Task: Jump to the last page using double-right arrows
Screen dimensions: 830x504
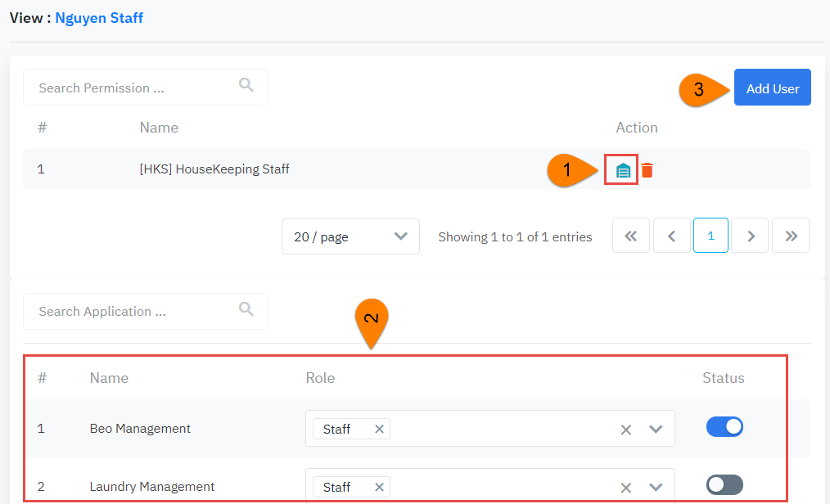Action: click(791, 236)
